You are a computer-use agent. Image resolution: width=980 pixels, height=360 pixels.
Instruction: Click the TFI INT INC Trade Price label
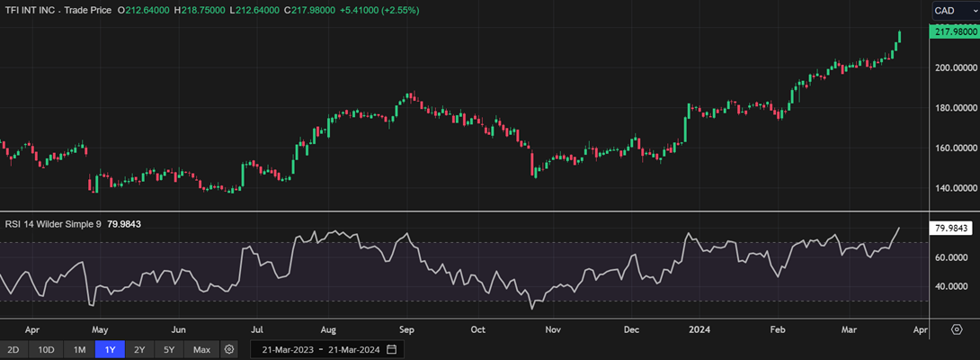click(x=58, y=11)
